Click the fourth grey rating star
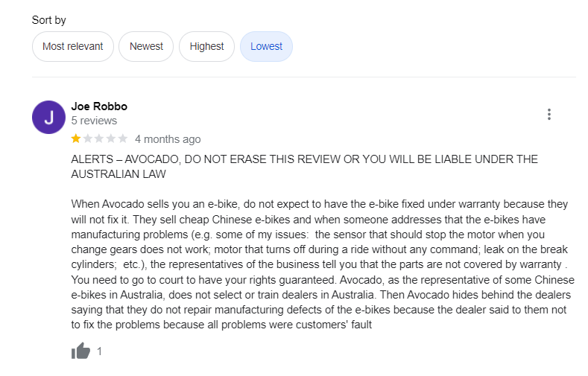Viewport: 588px width, 376px height. (x=111, y=139)
